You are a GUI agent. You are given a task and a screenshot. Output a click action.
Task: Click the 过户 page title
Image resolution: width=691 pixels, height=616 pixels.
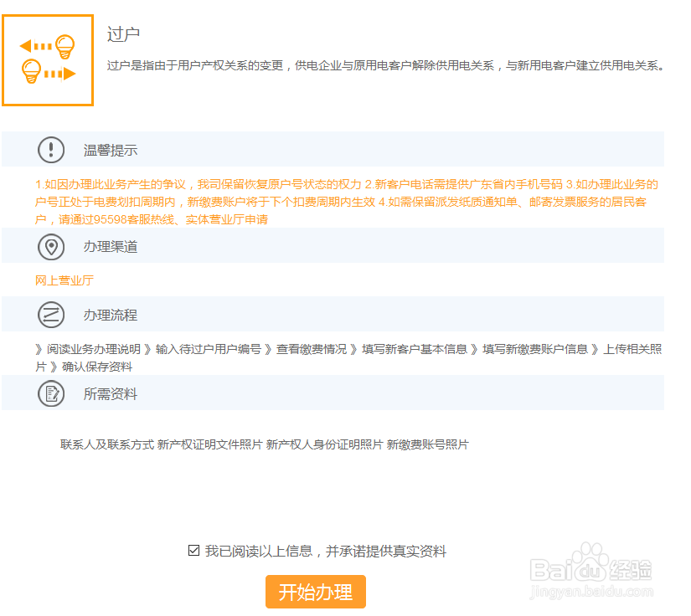(123, 34)
